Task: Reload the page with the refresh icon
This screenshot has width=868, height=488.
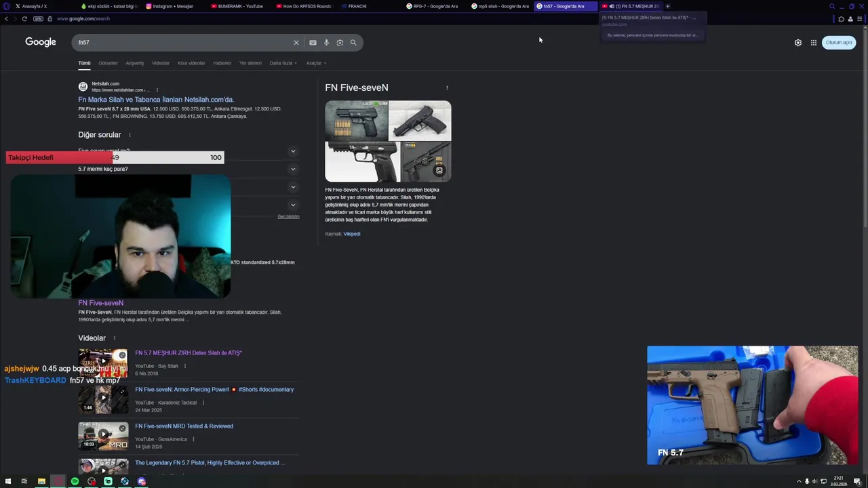Action: coord(24,19)
